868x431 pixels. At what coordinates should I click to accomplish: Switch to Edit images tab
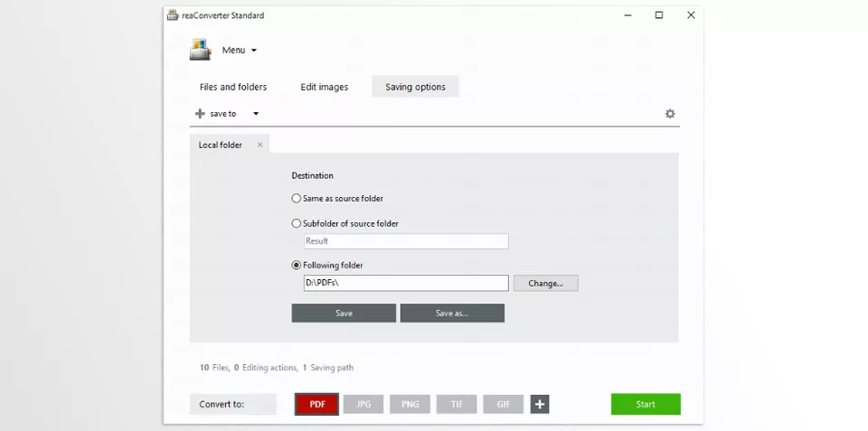click(325, 87)
